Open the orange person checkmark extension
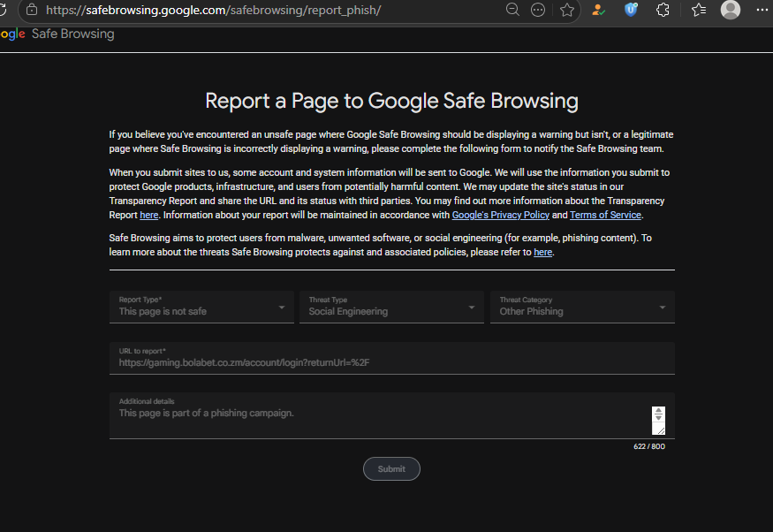The image size is (773, 532). point(598,10)
